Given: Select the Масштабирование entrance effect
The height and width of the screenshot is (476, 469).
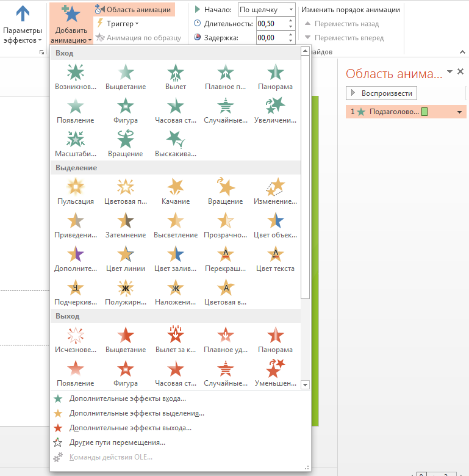Looking at the screenshot, I should [x=76, y=144].
